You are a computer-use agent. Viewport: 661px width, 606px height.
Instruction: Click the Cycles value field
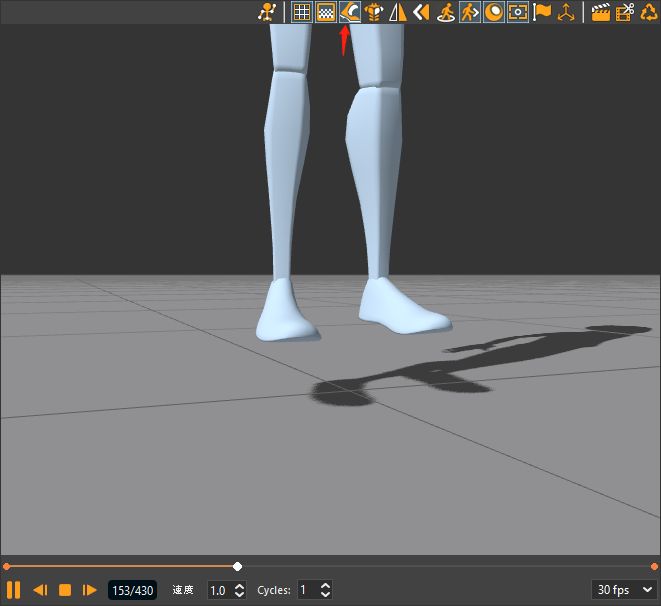(308, 590)
